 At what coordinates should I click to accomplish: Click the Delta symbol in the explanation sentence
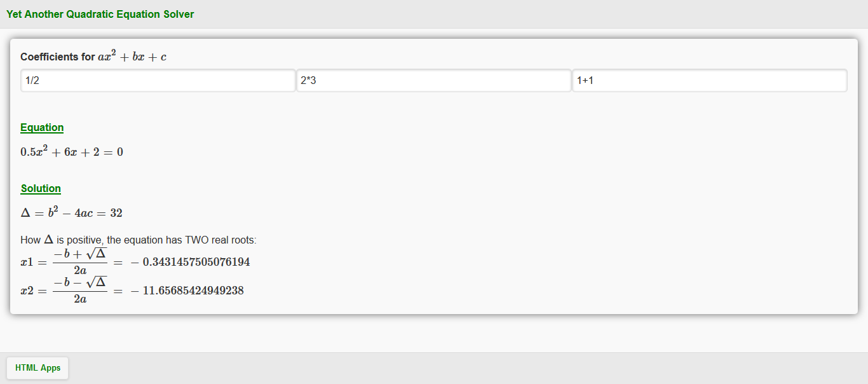[48, 240]
